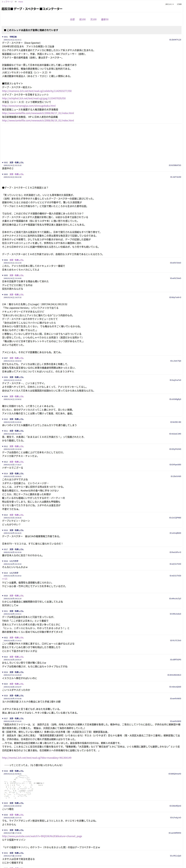Toggle the triangle next to post 0023

(x=3, y=657)
